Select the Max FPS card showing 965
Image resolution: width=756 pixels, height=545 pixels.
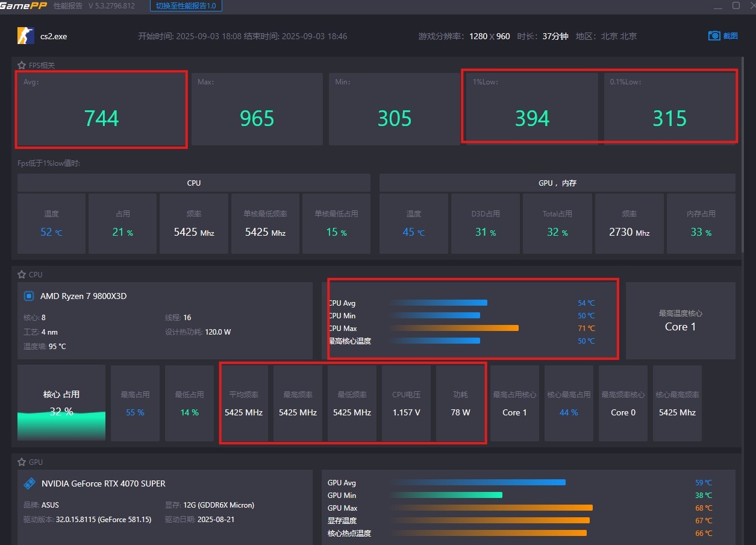257,109
